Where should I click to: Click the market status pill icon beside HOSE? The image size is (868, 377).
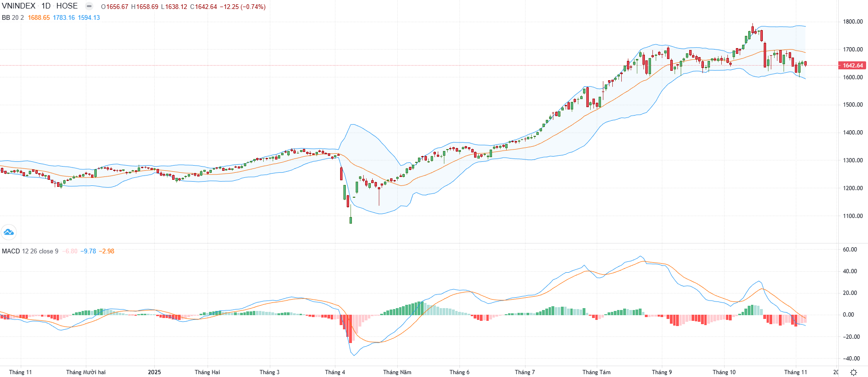(x=89, y=6)
